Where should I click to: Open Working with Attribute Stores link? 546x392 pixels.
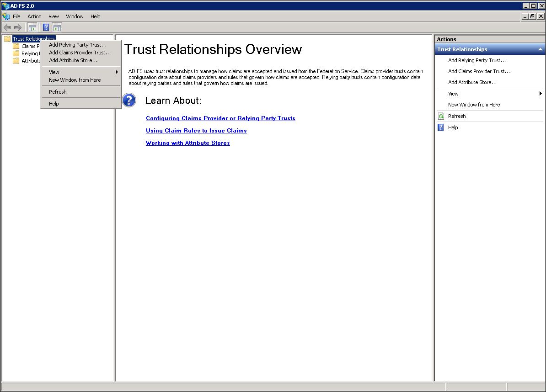187,143
